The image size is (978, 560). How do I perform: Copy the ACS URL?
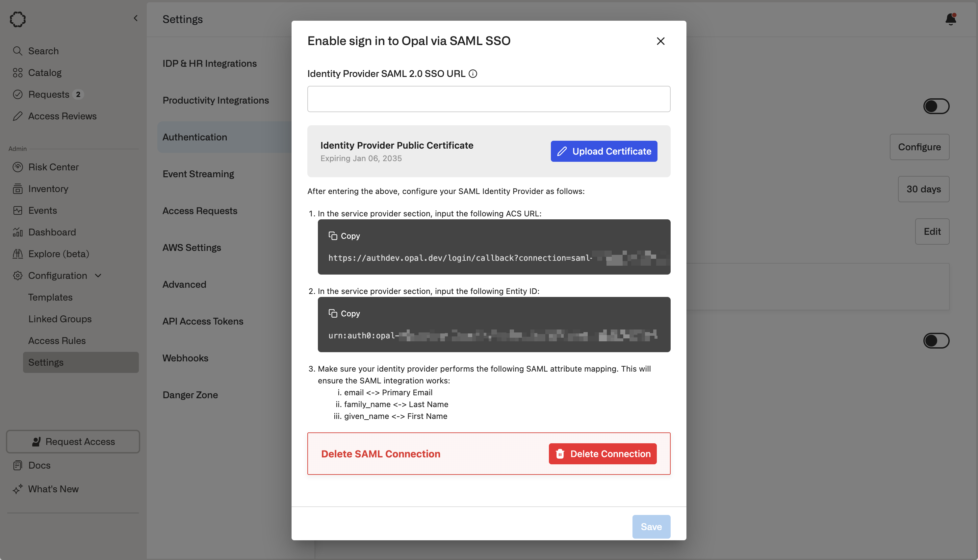click(344, 236)
